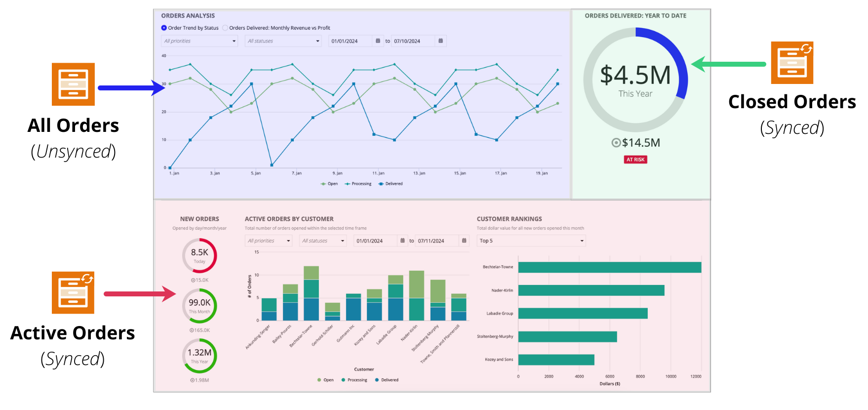Click the Bechtelar-Towne stacked bar in bar chart

click(x=311, y=293)
